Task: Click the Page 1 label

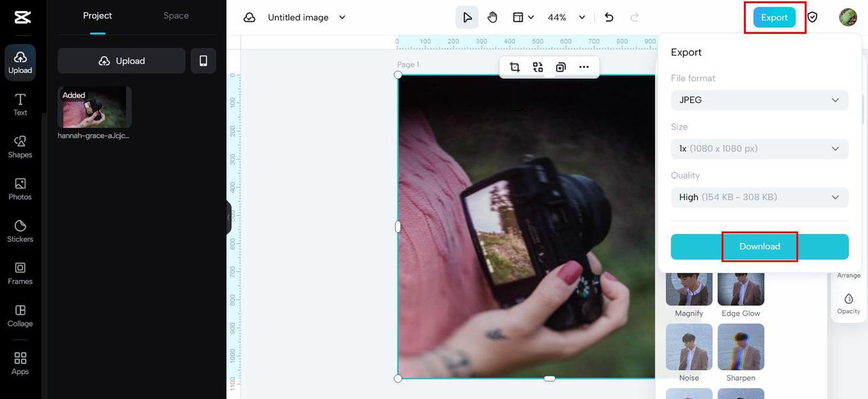Action: [408, 65]
